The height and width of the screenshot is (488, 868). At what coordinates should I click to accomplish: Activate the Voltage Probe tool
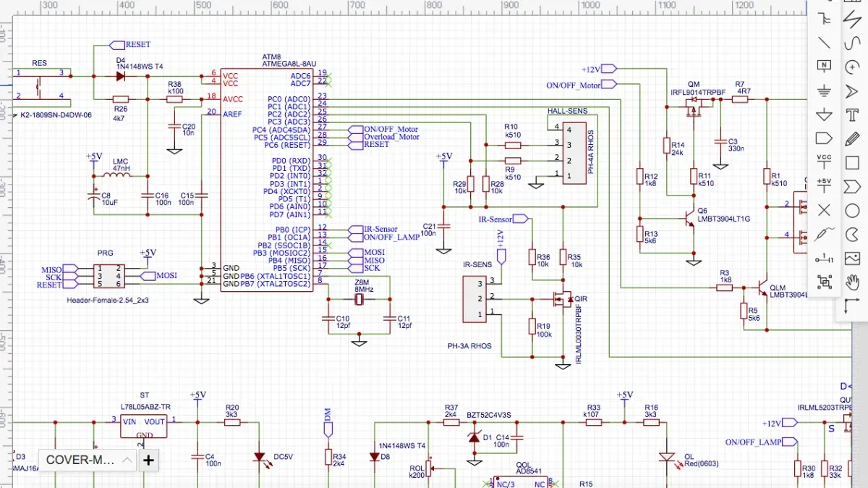click(824, 234)
